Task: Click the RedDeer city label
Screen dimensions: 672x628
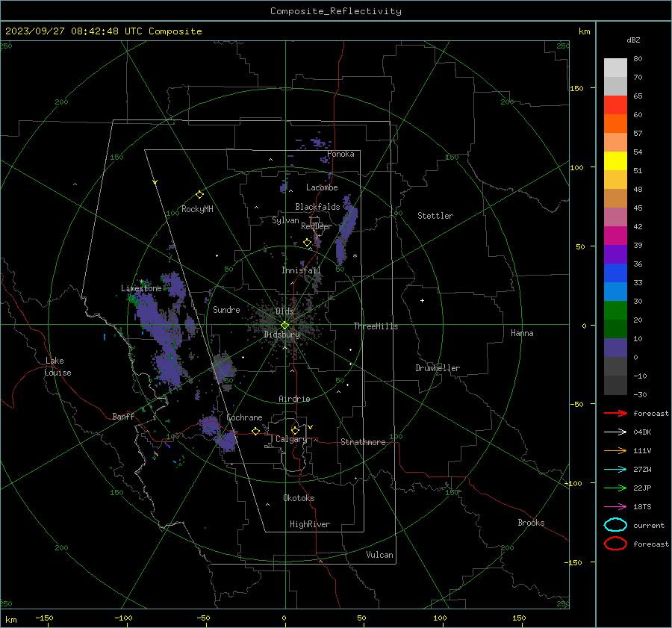Action: coord(317,226)
